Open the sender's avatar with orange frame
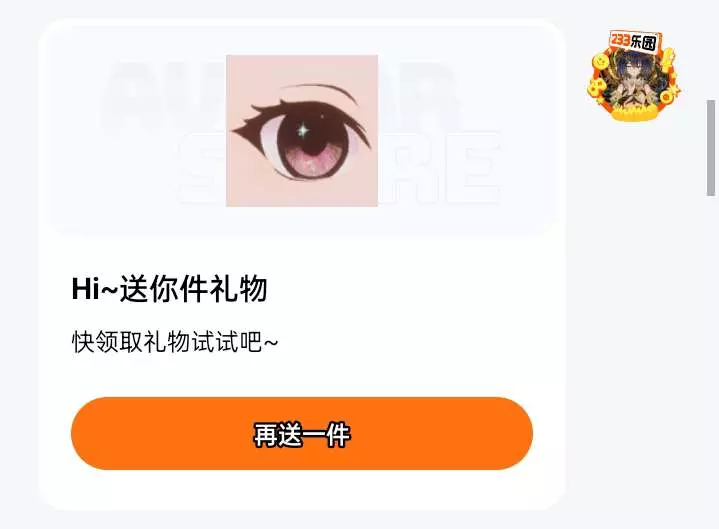This screenshot has height=529, width=719. click(x=634, y=77)
